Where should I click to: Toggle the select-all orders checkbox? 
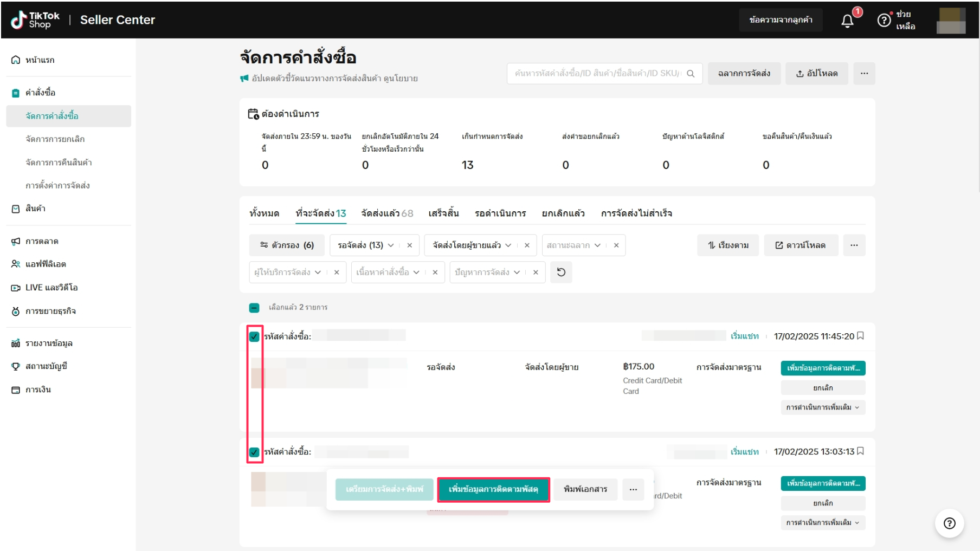pos(254,308)
